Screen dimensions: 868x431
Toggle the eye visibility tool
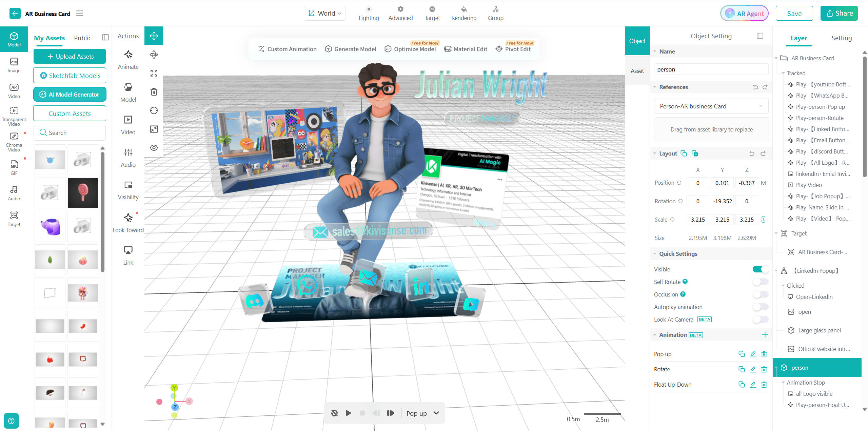tap(154, 148)
